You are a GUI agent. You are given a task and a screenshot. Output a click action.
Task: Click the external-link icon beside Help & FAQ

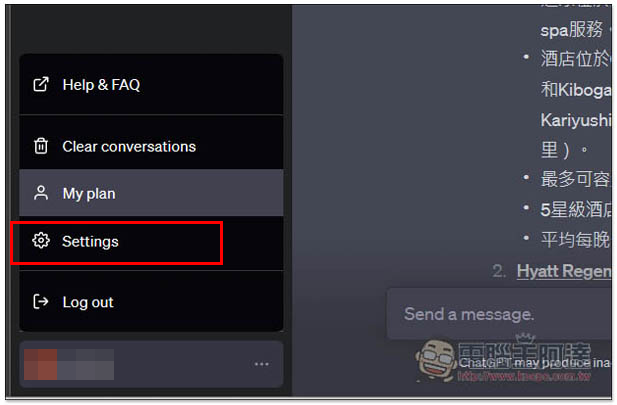click(x=41, y=84)
